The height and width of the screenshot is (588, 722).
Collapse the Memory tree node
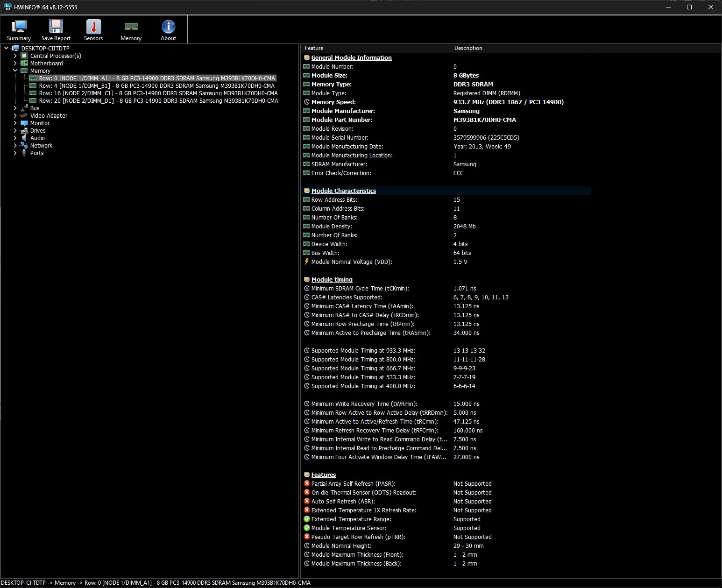(x=15, y=71)
